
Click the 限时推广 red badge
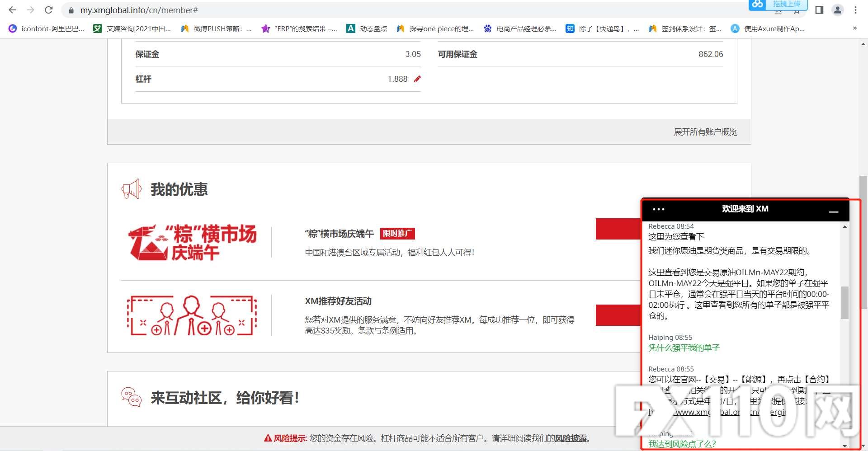tap(397, 234)
